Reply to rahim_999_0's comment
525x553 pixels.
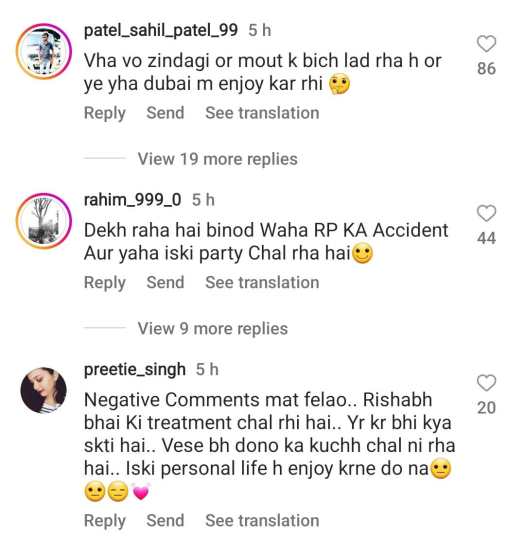click(105, 282)
